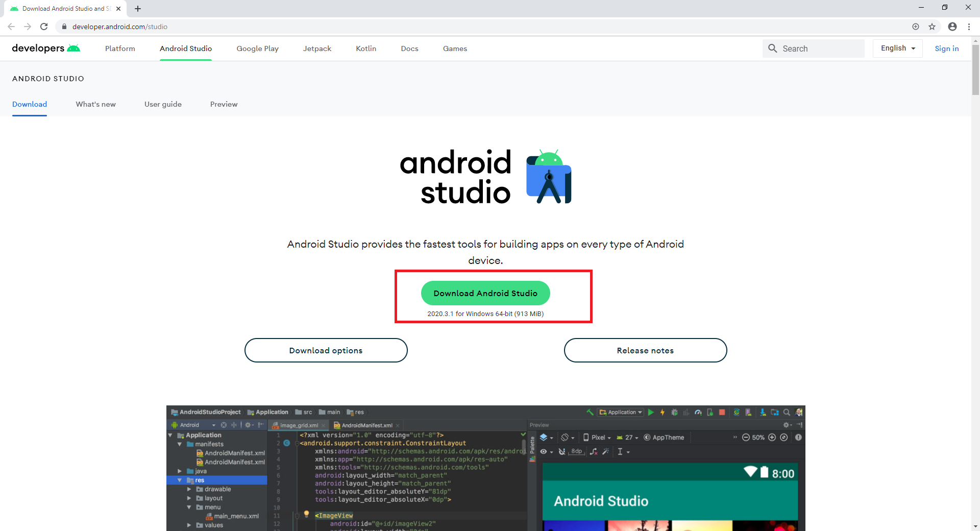
Task: Click the Android Studio IDE screenshot image
Action: click(x=486, y=468)
